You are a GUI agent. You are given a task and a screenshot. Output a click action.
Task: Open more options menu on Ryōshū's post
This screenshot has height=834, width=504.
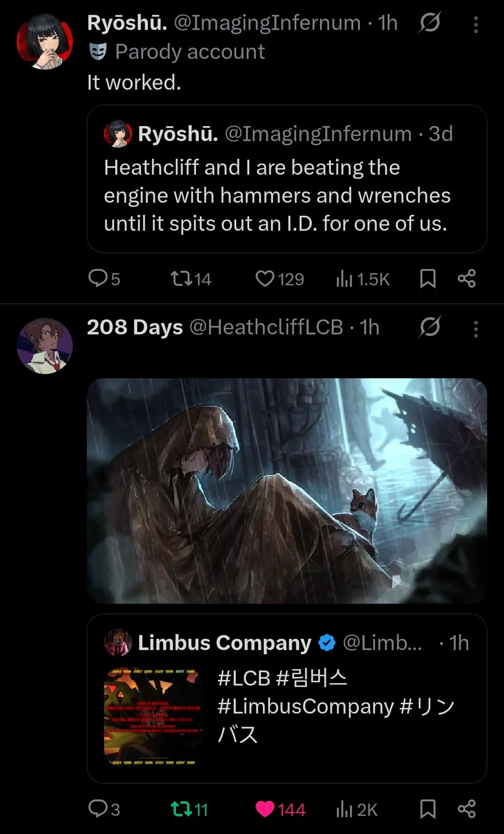[475, 24]
